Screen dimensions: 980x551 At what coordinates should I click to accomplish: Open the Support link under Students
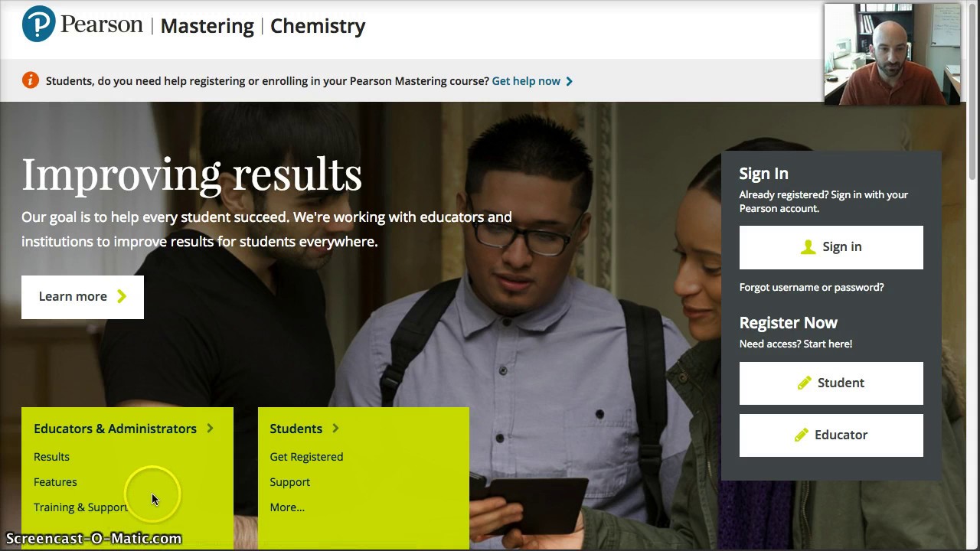pos(289,482)
